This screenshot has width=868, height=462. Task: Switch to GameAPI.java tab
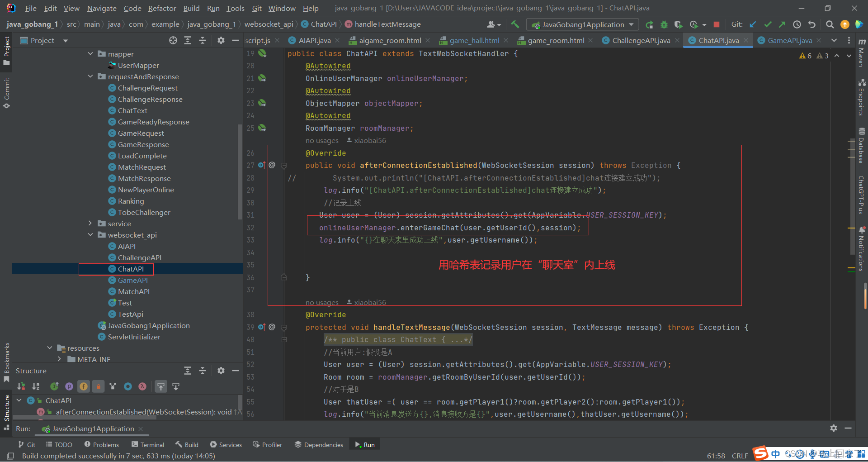(x=789, y=41)
